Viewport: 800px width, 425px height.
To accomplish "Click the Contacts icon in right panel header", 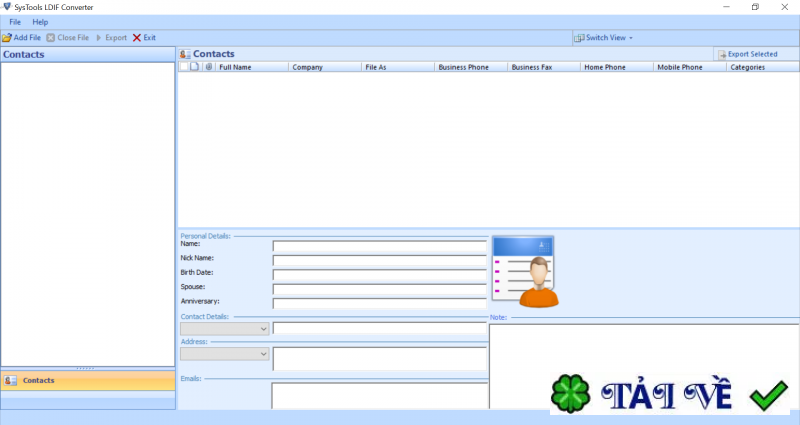I will click(x=185, y=54).
